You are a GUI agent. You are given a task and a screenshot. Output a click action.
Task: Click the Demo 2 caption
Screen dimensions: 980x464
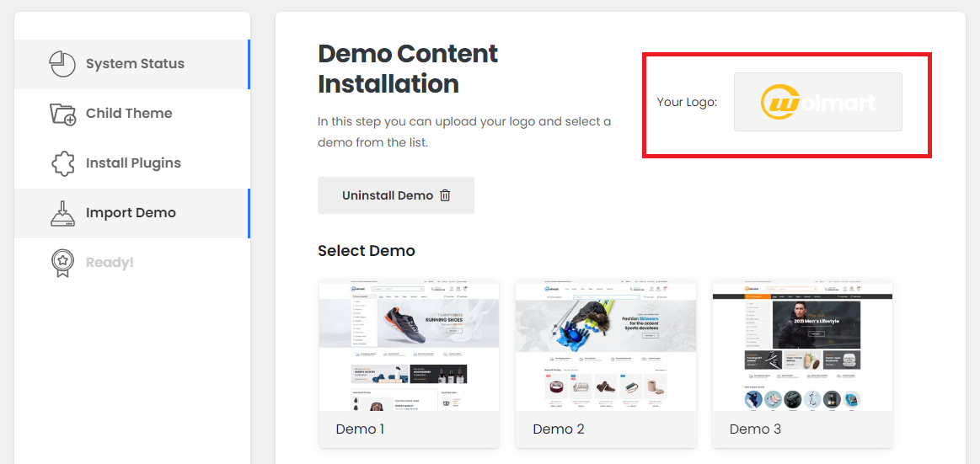coord(558,429)
